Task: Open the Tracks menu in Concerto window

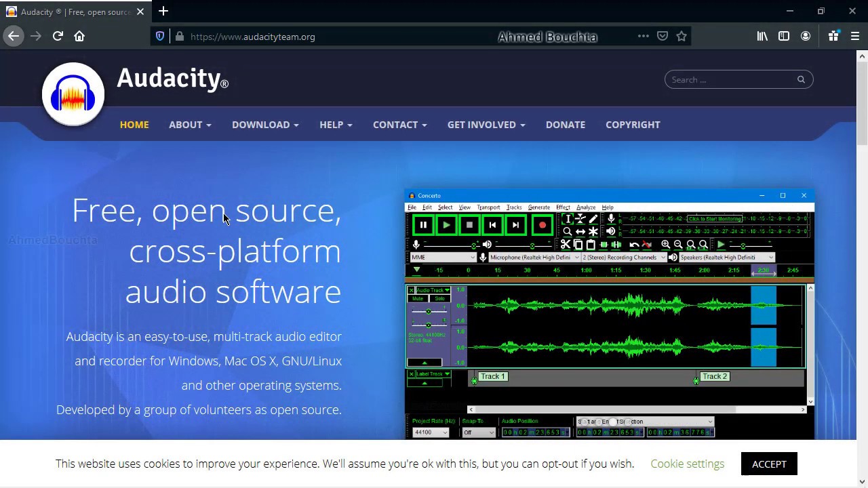Action: click(x=514, y=207)
